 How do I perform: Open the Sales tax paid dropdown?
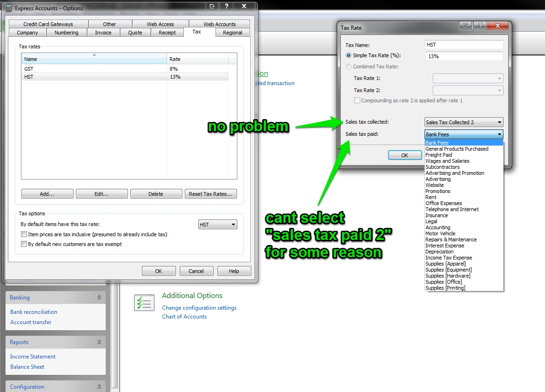464,134
